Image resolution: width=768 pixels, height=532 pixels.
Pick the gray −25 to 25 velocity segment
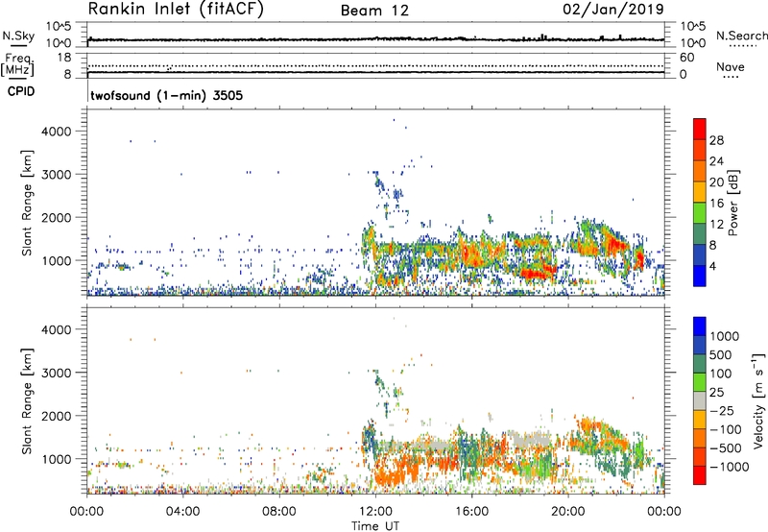(x=700, y=400)
